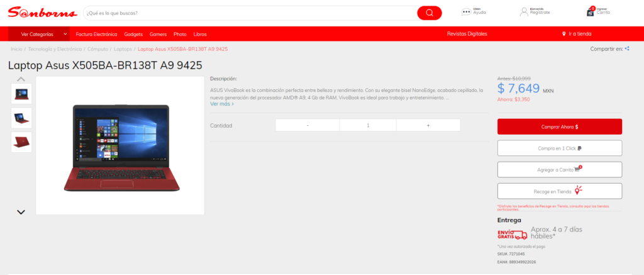This screenshot has width=644, height=275.
Task: Click Agregar a Carrito button
Action: pyautogui.click(x=559, y=169)
